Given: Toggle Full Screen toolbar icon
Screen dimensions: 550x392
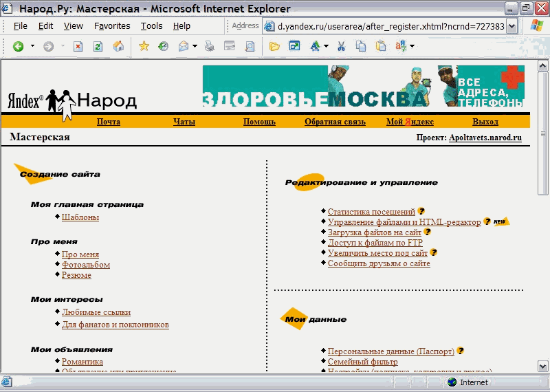Looking at the screenshot, I should (295, 46).
